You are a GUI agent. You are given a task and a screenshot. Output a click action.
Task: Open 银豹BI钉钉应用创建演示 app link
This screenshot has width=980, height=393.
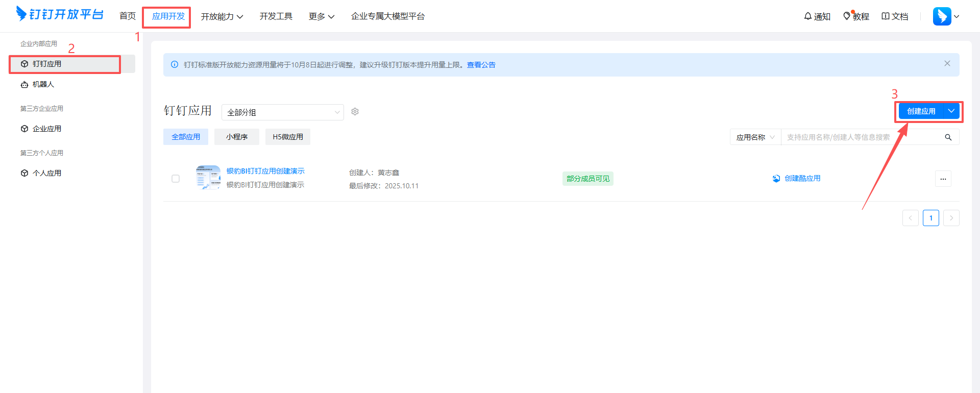coord(265,171)
